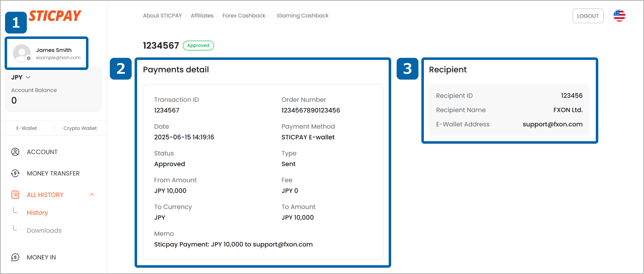Screen dimensions: 644x274
Task: Select the History submenu item
Action: click(x=37, y=213)
